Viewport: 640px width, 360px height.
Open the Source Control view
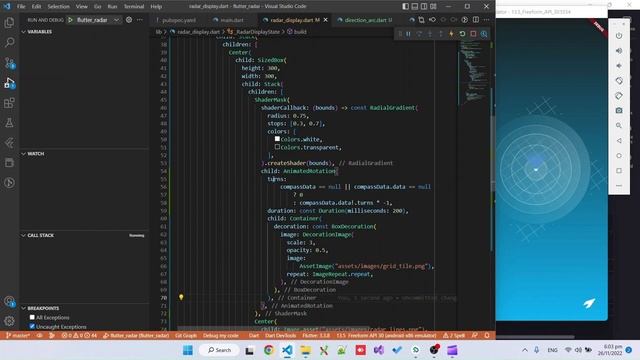point(9,62)
